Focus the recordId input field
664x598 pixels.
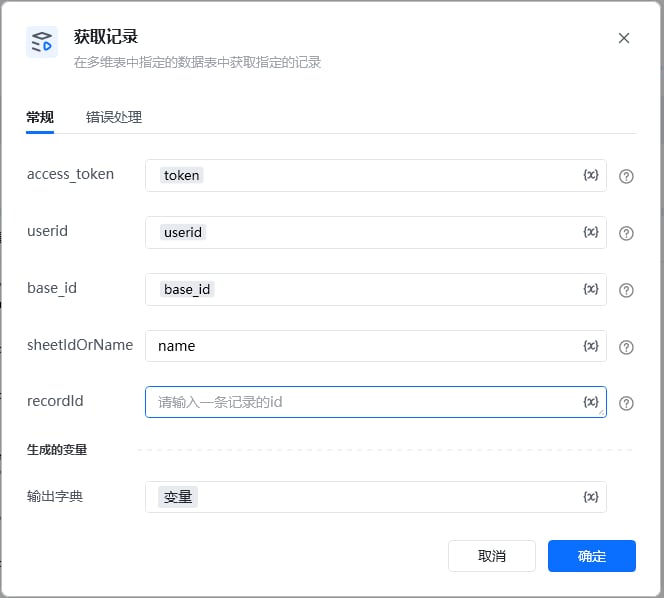pyautogui.click(x=376, y=402)
